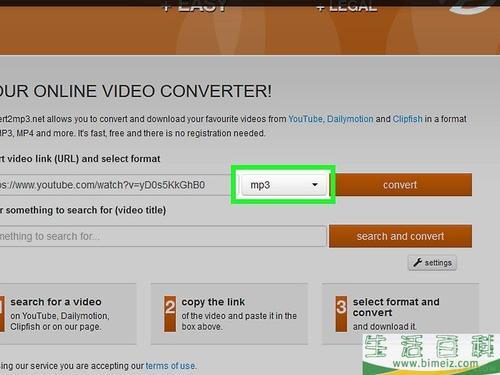Screen dimensions: 500x375
Task: Click the 'search for a video' step box
Action: 68,314
